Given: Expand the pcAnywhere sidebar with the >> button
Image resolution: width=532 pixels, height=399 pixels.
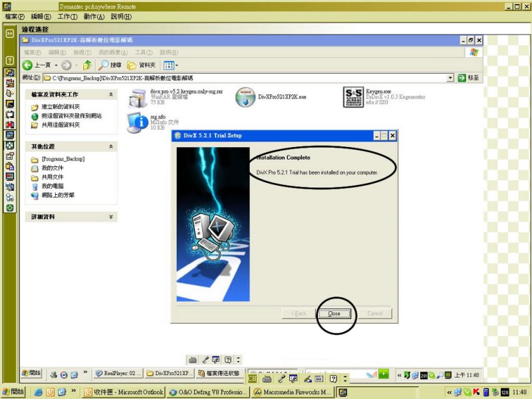Looking at the screenshot, I should coord(10,33).
